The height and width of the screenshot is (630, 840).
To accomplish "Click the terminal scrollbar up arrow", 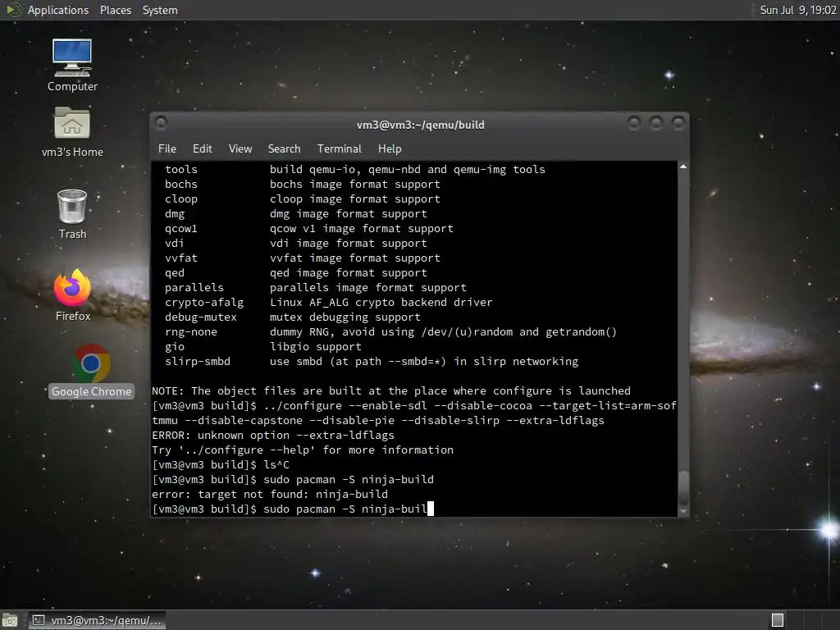I will click(x=683, y=167).
